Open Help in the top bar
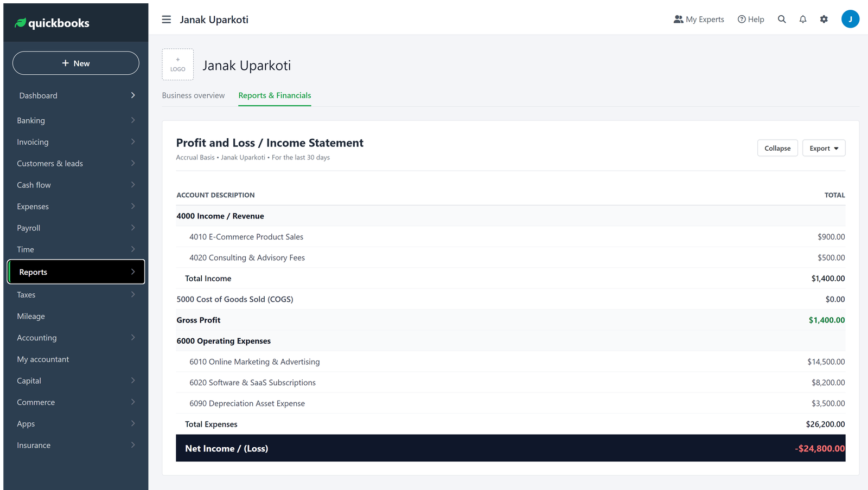This screenshot has height=490, width=868. [751, 19]
